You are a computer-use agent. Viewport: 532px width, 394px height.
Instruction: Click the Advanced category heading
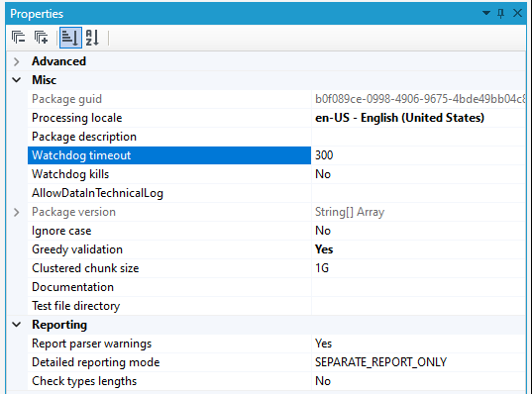[x=58, y=61]
